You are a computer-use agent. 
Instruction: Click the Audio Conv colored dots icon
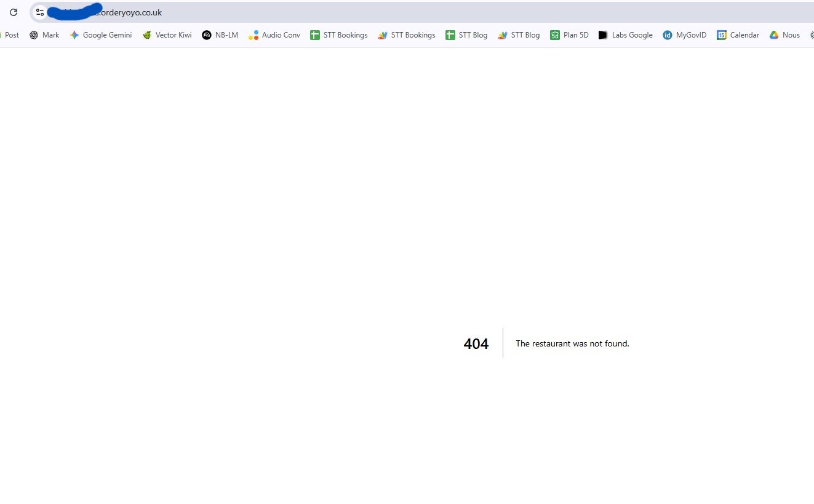253,35
